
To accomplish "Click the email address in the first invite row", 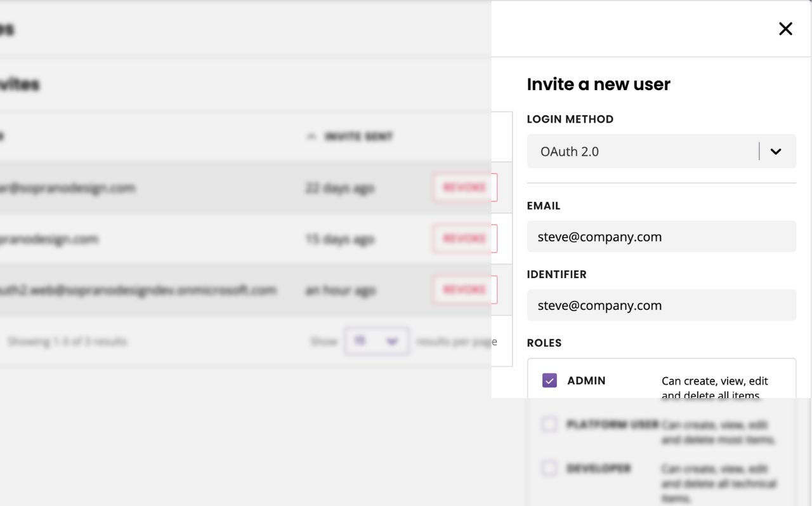I will coord(67,187).
